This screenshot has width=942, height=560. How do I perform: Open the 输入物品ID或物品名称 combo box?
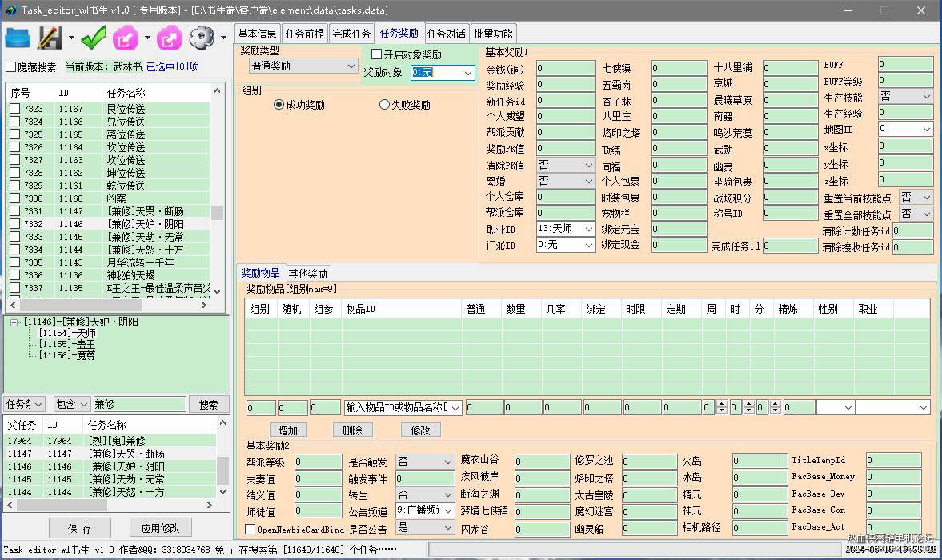coord(403,407)
